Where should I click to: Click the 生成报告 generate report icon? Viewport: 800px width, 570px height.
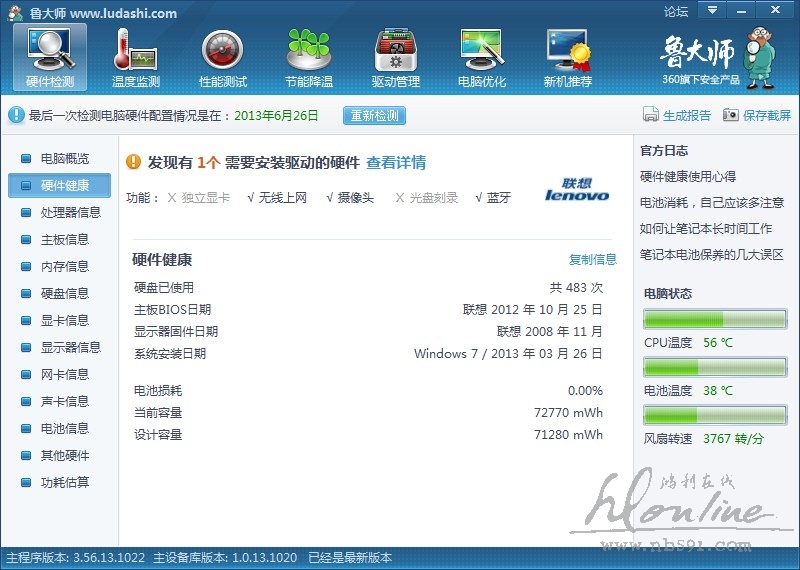click(x=650, y=115)
